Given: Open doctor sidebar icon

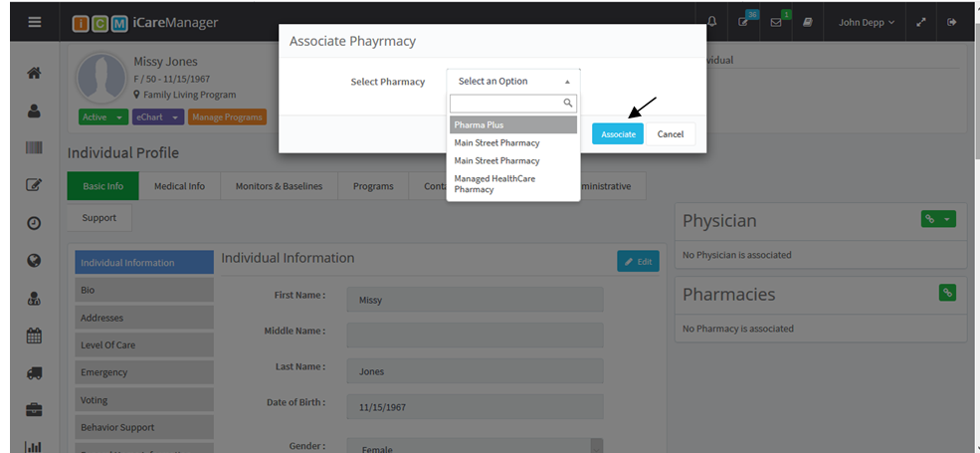Looking at the screenshot, I should [x=34, y=299].
